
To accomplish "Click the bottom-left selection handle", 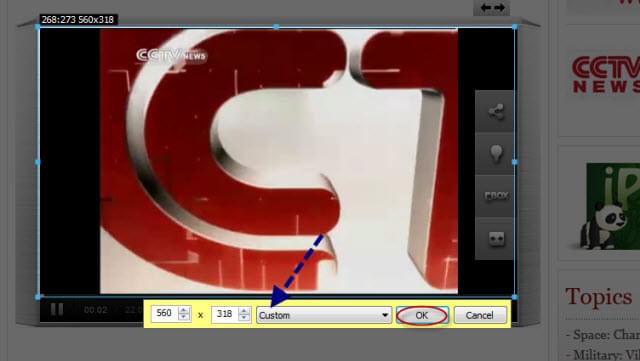I will tap(38, 297).
